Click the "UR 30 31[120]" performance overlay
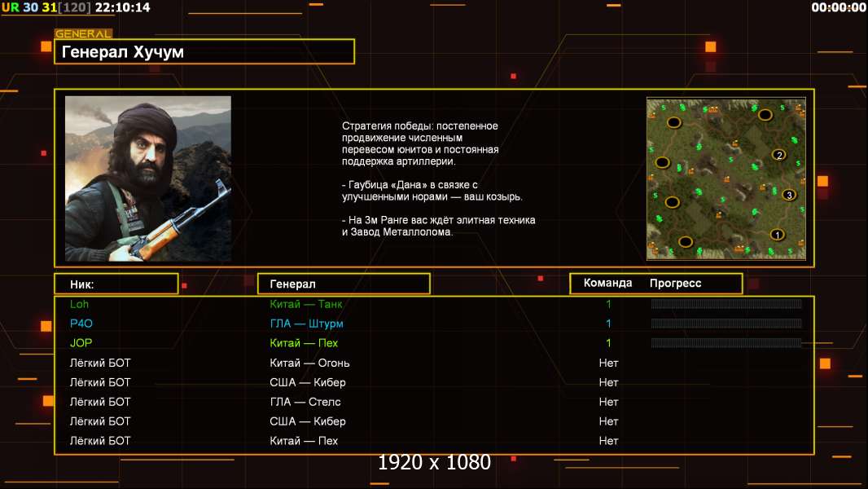Image resolution: width=868 pixels, height=489 pixels. pyautogui.click(x=46, y=7)
